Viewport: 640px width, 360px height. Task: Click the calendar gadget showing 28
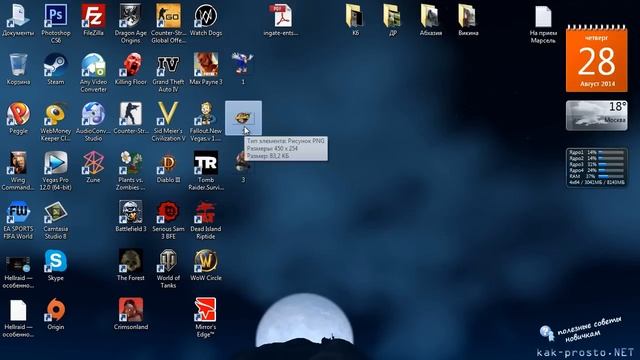pos(597,58)
